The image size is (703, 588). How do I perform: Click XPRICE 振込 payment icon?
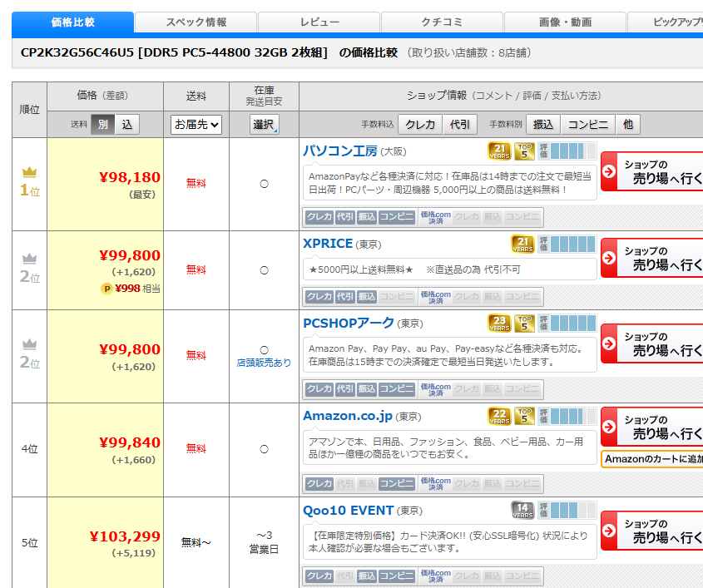(x=367, y=296)
